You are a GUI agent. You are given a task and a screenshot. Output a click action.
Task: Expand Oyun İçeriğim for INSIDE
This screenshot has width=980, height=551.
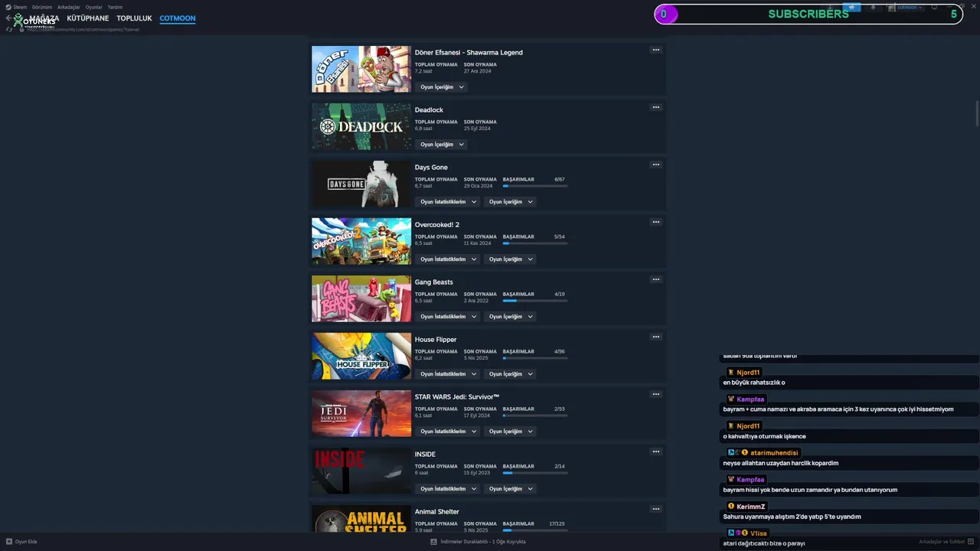pyautogui.click(x=511, y=489)
